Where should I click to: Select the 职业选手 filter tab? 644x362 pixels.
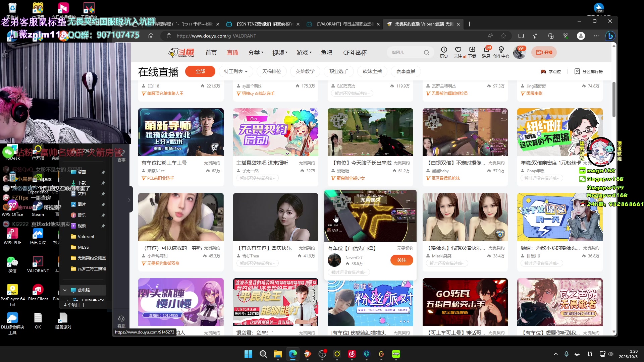(339, 71)
